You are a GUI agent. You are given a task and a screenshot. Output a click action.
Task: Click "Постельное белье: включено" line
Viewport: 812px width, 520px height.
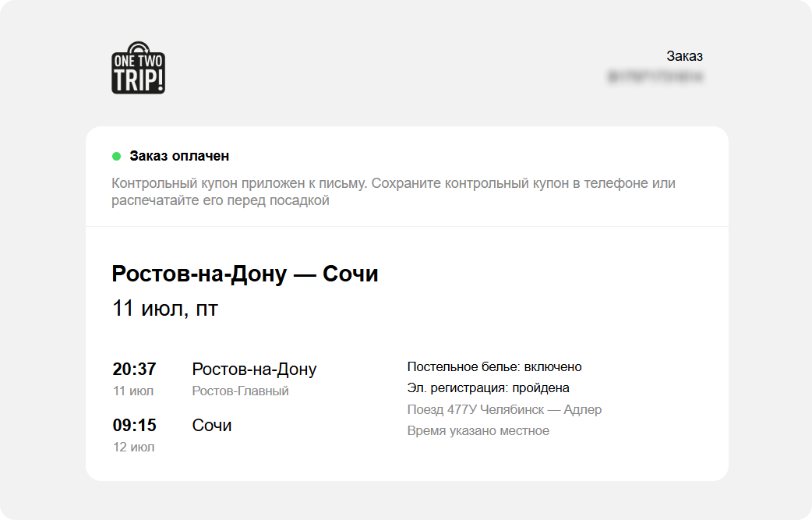click(x=494, y=366)
